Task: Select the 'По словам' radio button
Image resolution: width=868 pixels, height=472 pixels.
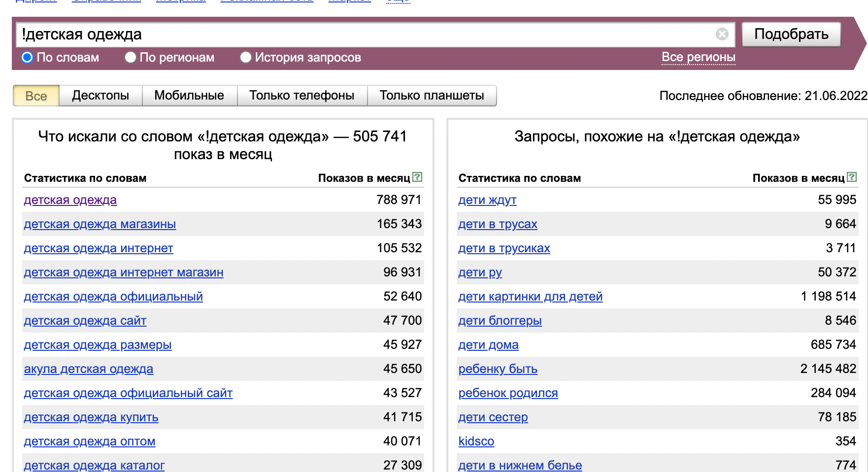Action: [x=27, y=58]
